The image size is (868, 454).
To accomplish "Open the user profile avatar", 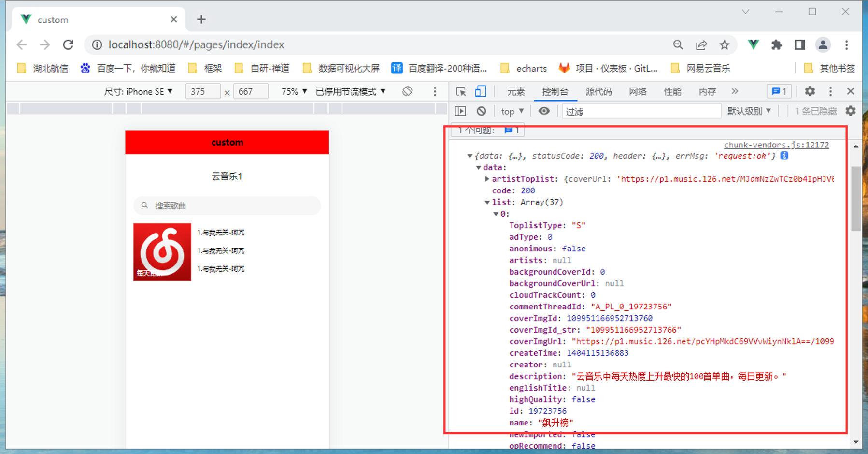I will coord(823,45).
